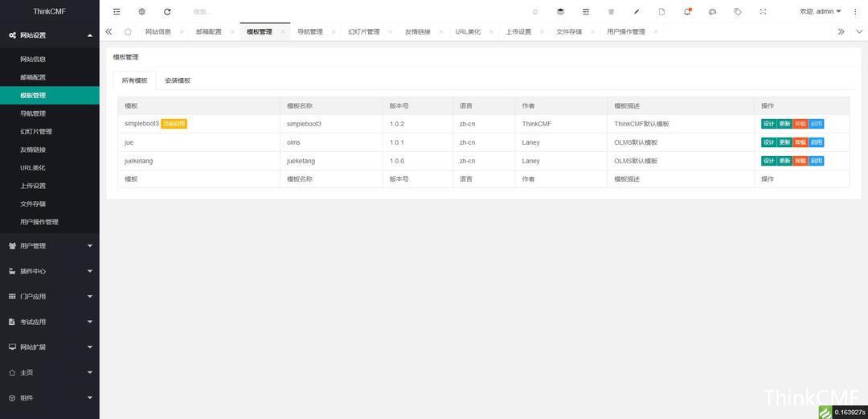
Task: Toggle sidebar with the menu fold icon
Action: point(117,11)
